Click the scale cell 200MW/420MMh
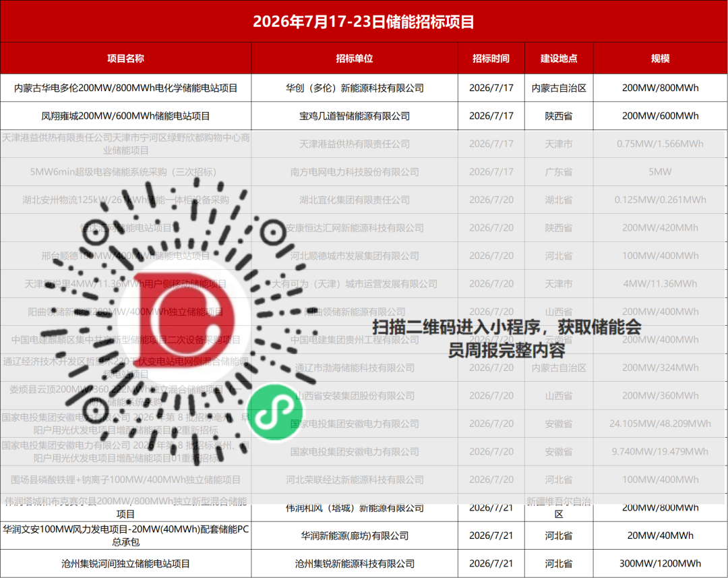The width and height of the screenshot is (728, 578). [660, 228]
